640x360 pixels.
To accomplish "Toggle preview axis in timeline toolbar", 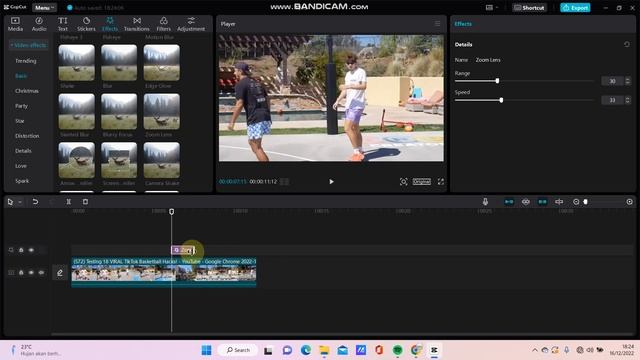I will coord(559,202).
